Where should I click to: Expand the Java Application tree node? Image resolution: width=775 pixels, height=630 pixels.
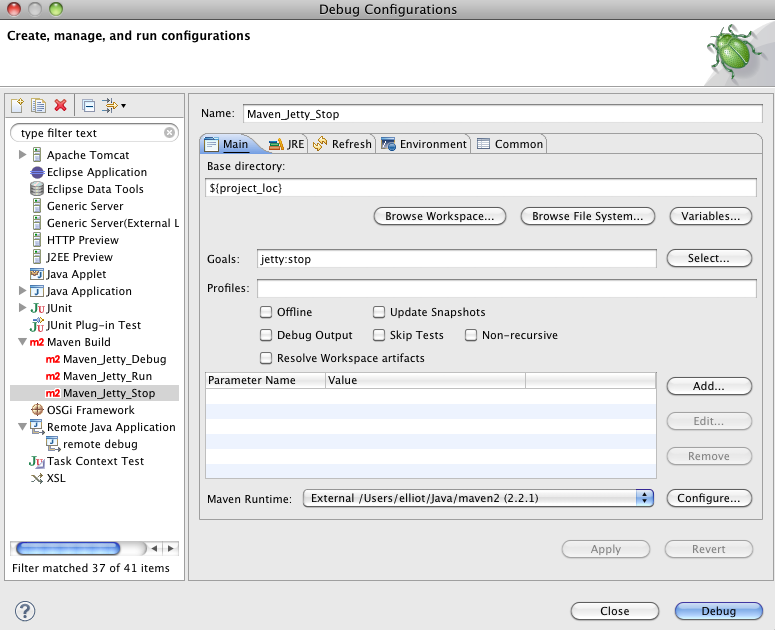[x=22, y=291]
